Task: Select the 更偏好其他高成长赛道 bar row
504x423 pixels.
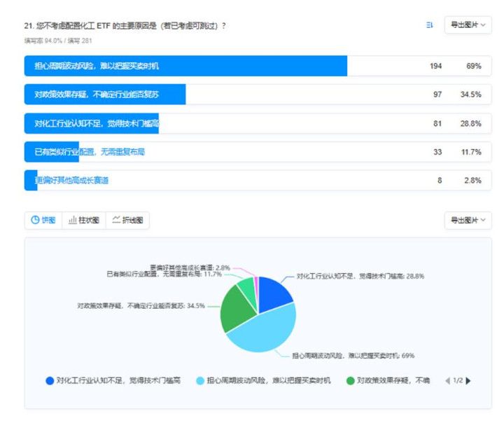Action: [x=258, y=181]
